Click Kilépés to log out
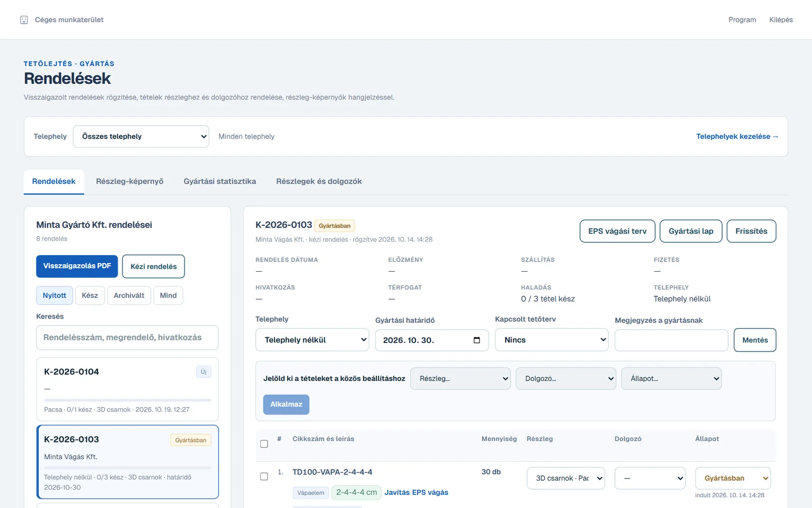812x508 pixels. tap(781, 20)
